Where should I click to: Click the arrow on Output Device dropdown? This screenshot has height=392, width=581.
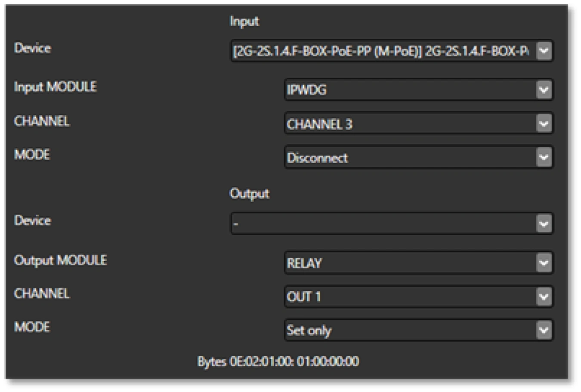point(544,224)
